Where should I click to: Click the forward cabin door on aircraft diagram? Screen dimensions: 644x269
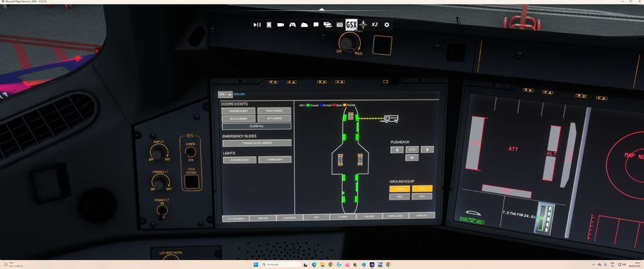(x=345, y=118)
